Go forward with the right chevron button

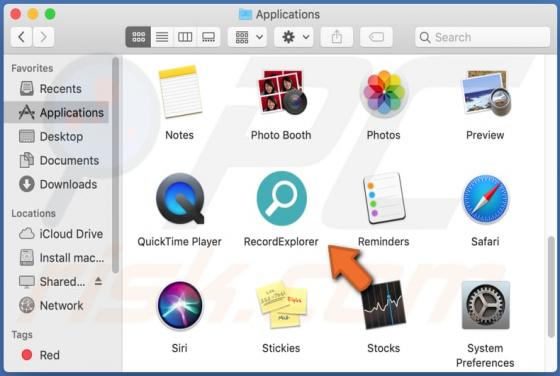pos(44,37)
